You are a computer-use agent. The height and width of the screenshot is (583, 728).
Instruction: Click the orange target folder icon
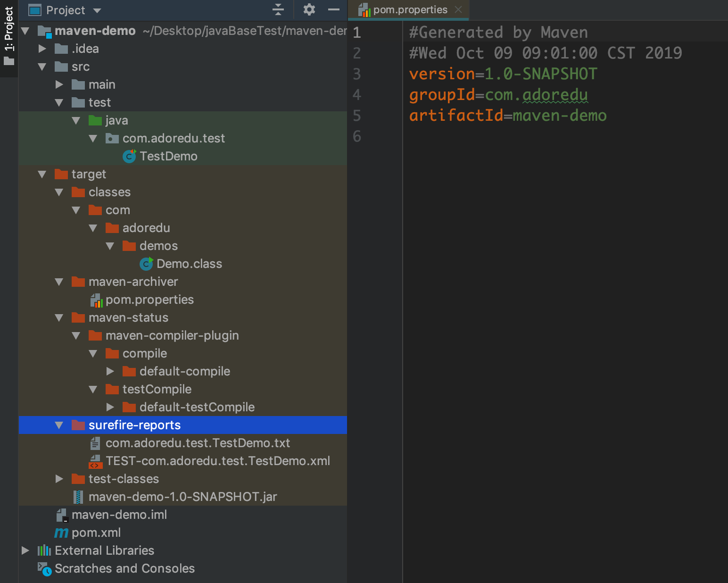pyautogui.click(x=61, y=174)
